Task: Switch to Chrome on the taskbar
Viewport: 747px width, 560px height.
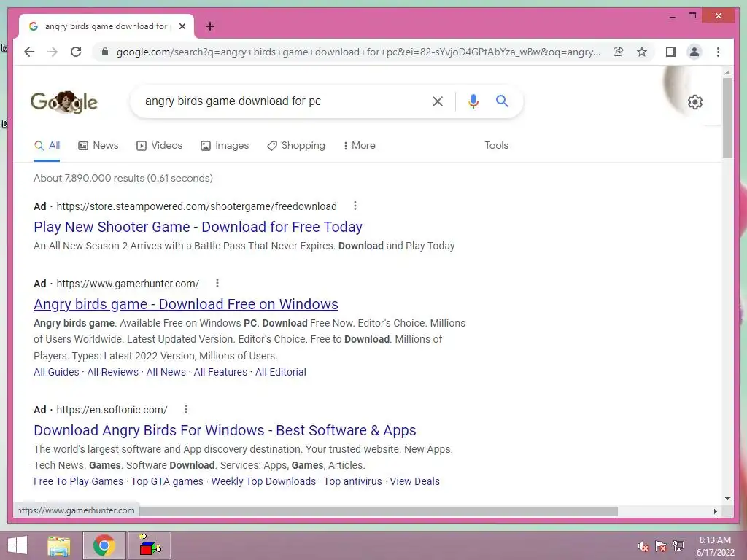Action: (104, 545)
